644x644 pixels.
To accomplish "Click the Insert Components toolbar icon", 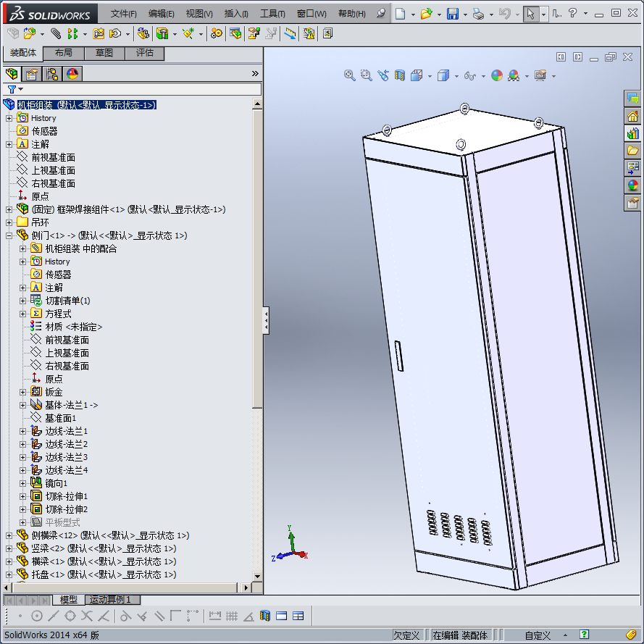I will click(29, 33).
